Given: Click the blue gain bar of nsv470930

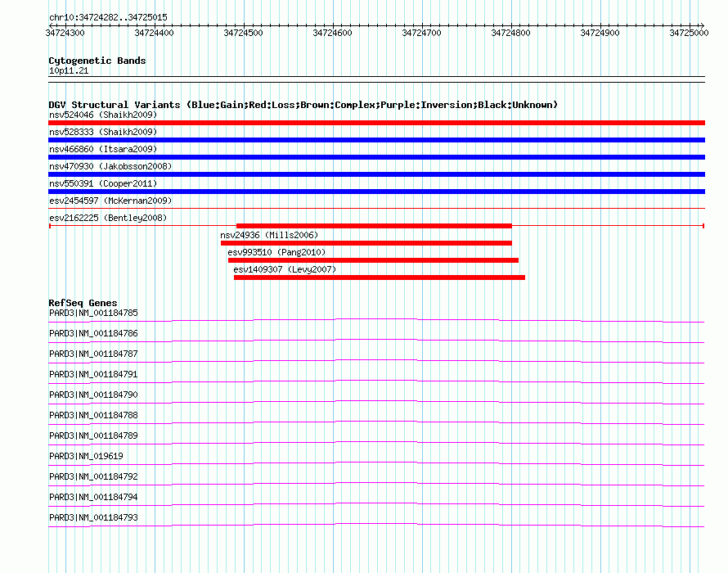Looking at the screenshot, I should [376, 174].
